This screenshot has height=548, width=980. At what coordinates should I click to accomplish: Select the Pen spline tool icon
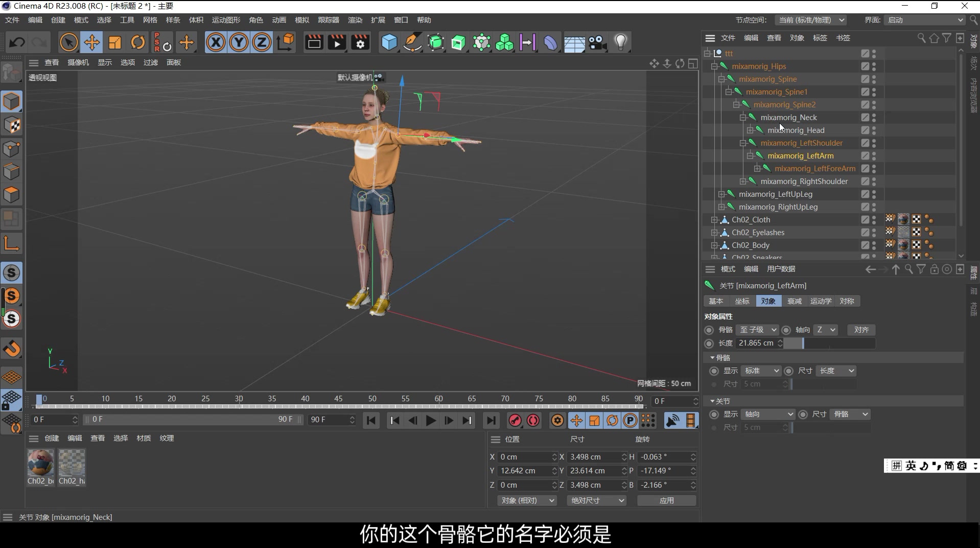pyautogui.click(x=412, y=42)
